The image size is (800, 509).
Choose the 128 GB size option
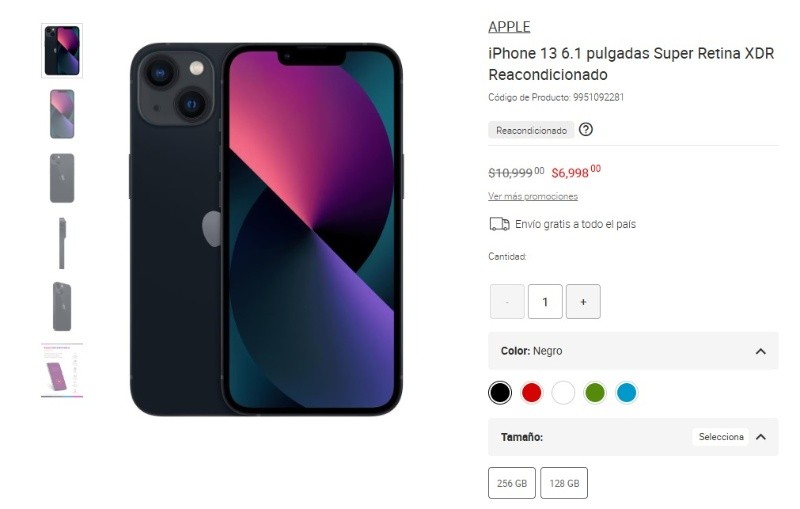coord(564,483)
